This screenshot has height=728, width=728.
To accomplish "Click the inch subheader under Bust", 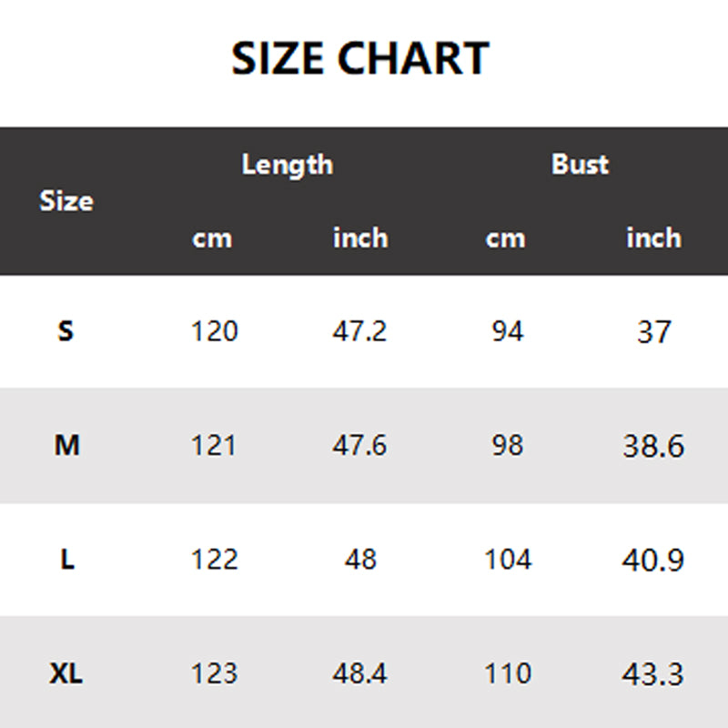I will coord(653,238).
